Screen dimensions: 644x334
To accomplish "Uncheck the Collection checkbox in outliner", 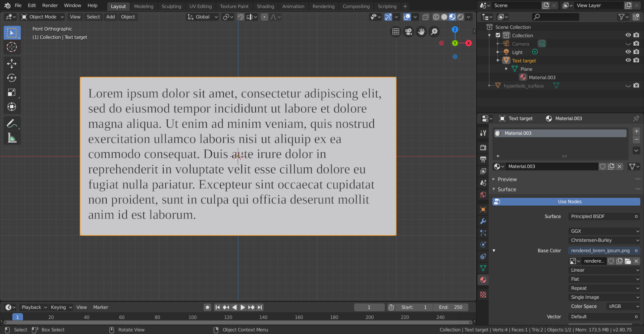I will tap(498, 35).
